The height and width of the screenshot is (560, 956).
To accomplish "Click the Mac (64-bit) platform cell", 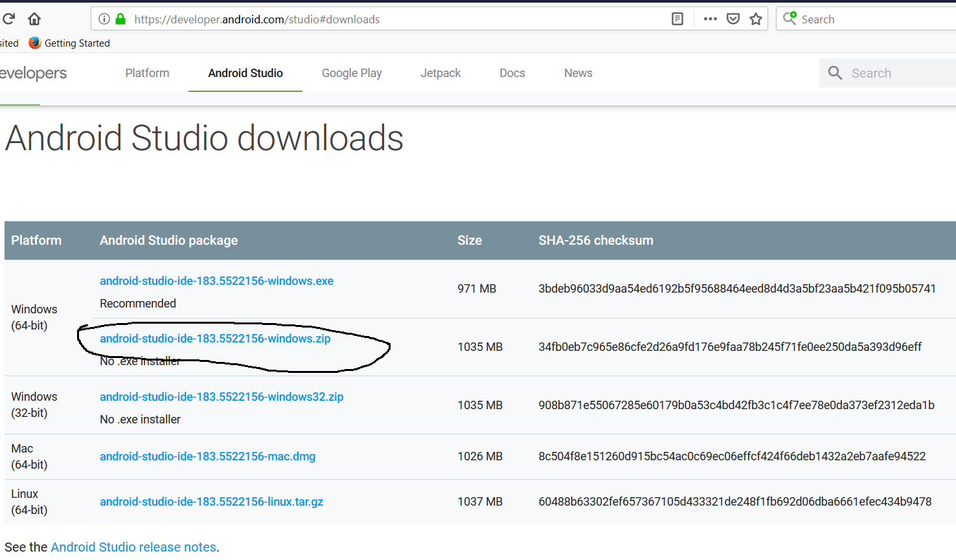I will point(29,456).
